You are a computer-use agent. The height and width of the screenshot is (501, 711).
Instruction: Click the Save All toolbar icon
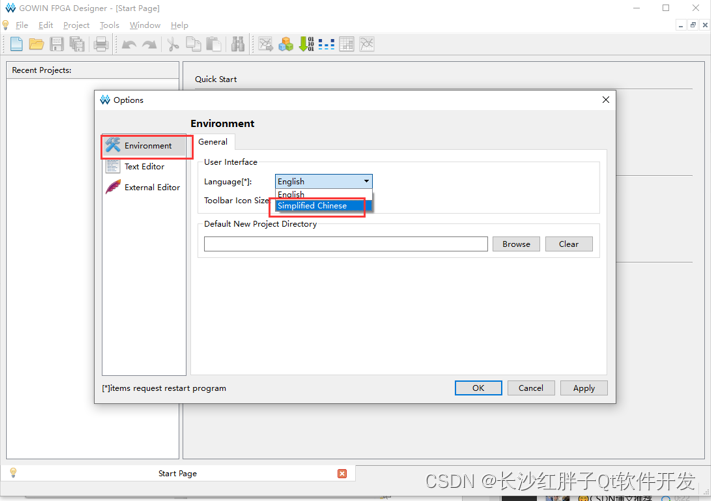pyautogui.click(x=77, y=44)
